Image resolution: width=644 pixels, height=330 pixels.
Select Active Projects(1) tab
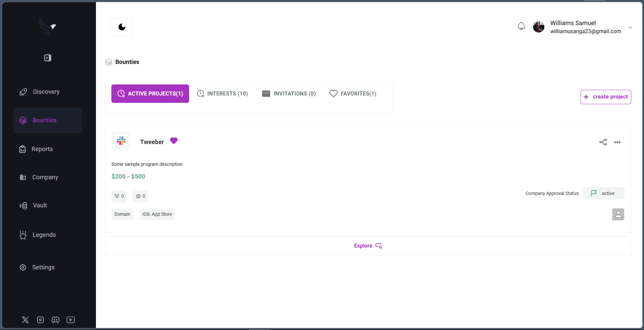(x=150, y=93)
